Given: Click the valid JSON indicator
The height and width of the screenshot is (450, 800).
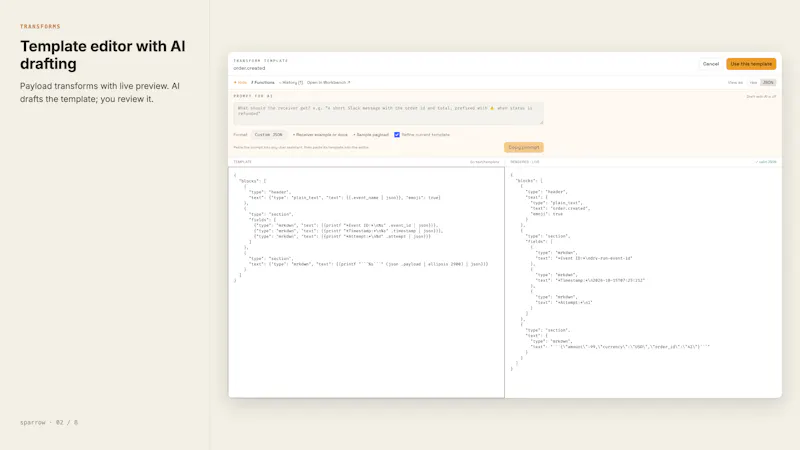Looking at the screenshot, I should pos(766,162).
